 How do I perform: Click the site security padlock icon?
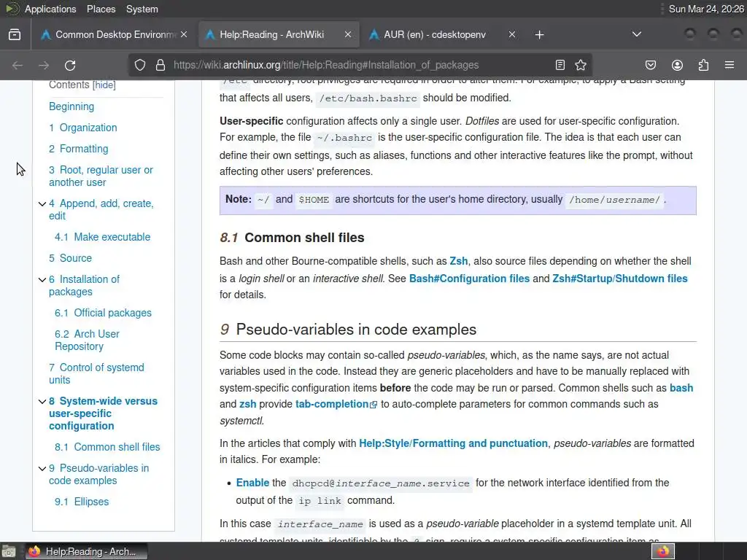[160, 65]
